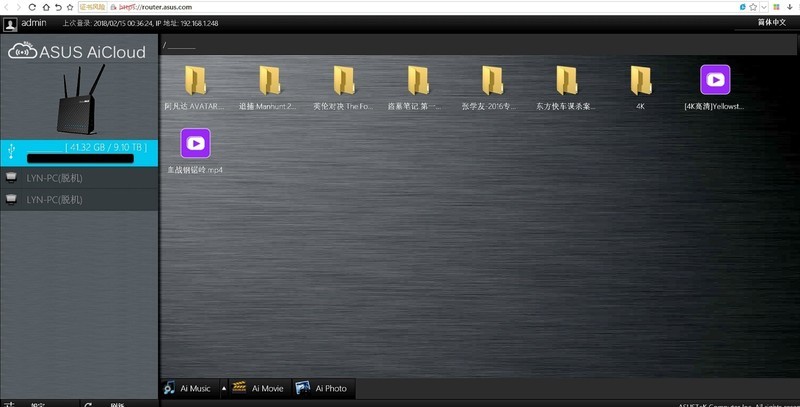Viewport: 800px width, 407px height.
Task: Click the 上次登录 2018/02/15 login info text
Action: 140,23
